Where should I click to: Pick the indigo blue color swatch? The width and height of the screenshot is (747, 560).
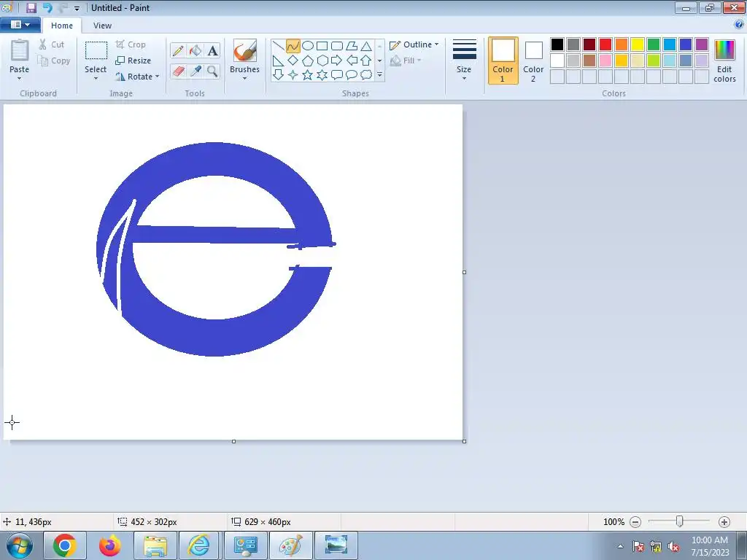pyautogui.click(x=686, y=44)
